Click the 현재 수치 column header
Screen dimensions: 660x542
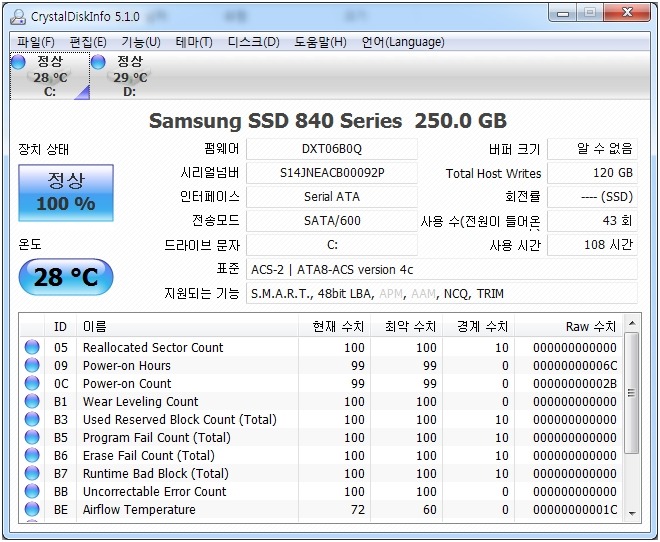pyautogui.click(x=335, y=327)
